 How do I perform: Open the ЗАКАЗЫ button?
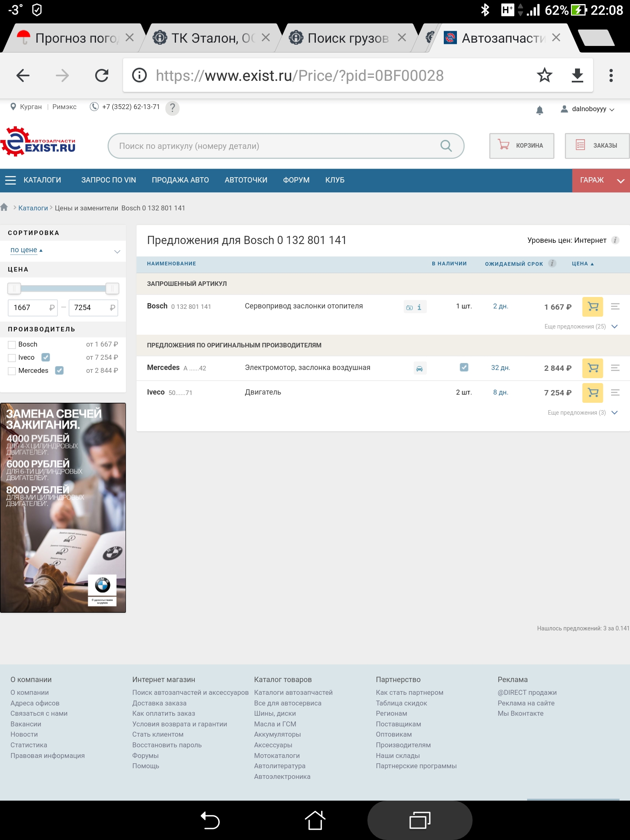[x=597, y=146]
